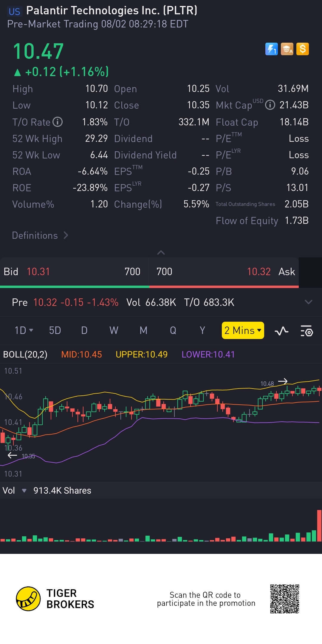Switch to the Q quarterly chart tab
This screenshot has width=322, height=644.
click(173, 330)
